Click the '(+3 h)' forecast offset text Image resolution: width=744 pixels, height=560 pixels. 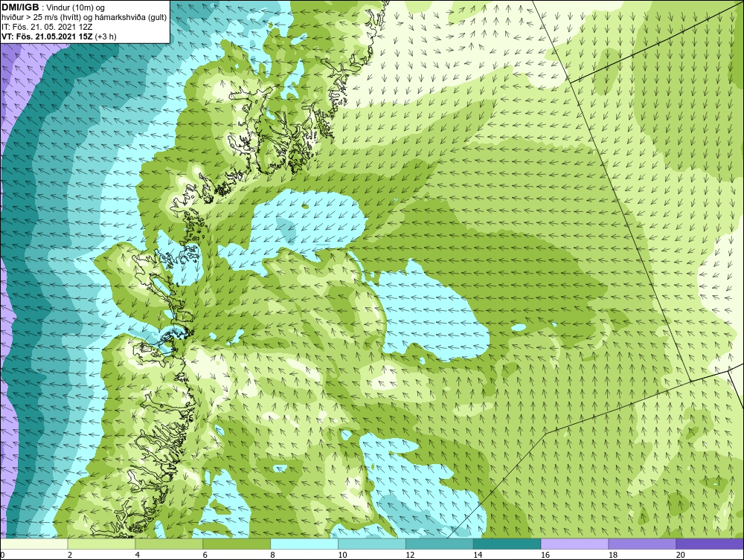(x=106, y=36)
